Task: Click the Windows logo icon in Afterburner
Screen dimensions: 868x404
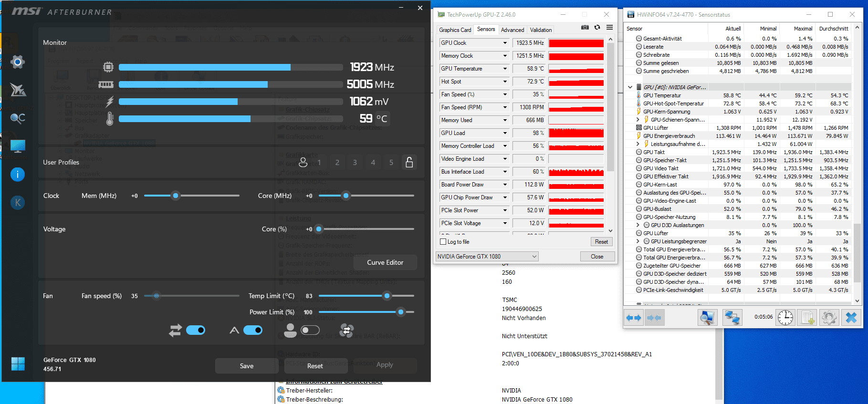Action: pos(18,364)
